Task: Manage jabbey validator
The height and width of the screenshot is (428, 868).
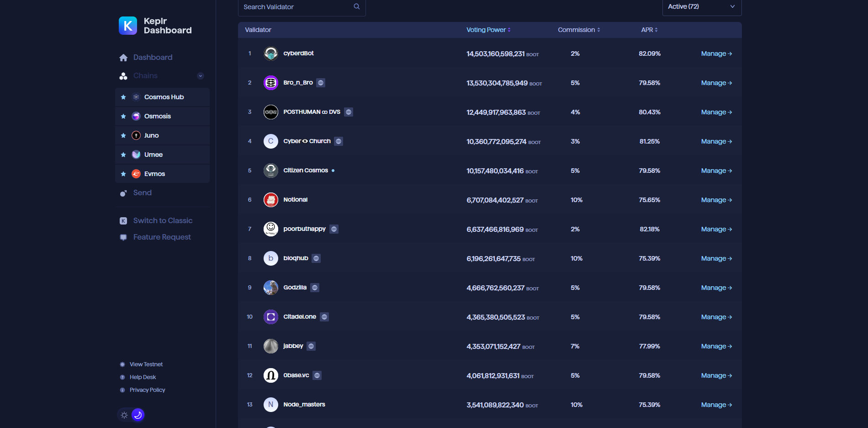Action: 716,346
